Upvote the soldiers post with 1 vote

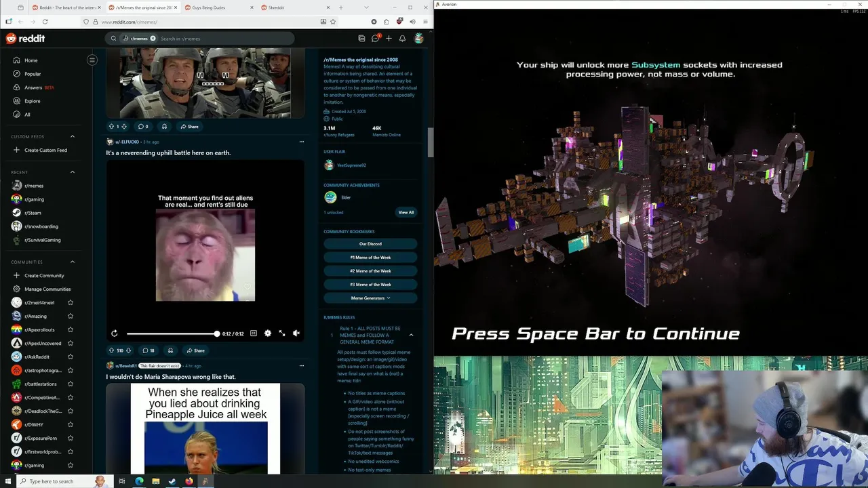pos(111,126)
